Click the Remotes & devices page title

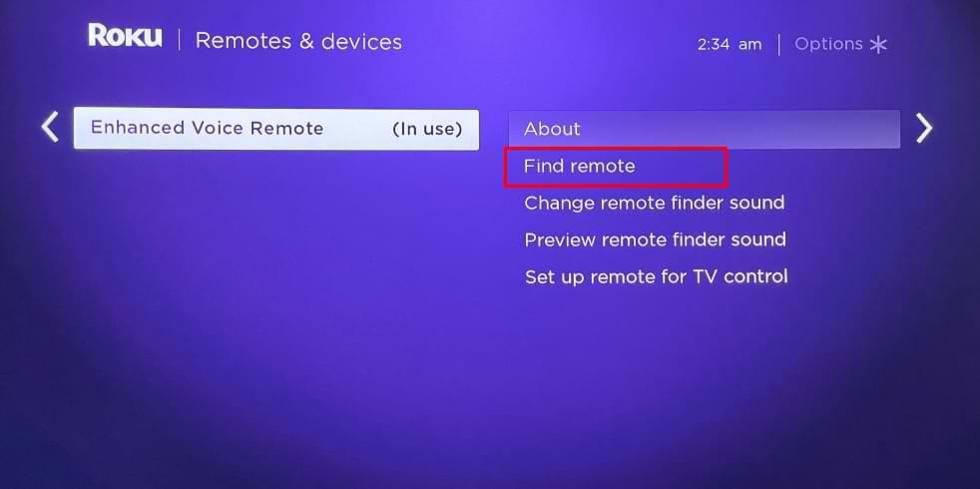(298, 41)
